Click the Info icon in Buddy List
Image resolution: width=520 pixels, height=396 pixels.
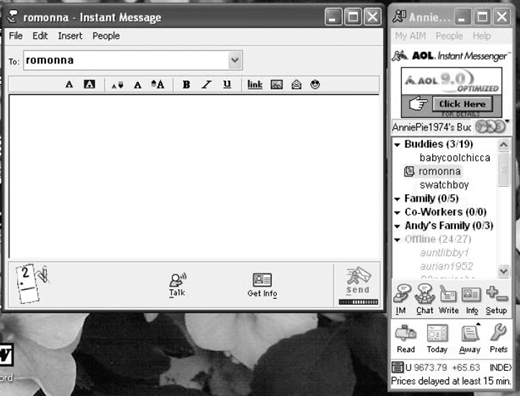click(472, 300)
